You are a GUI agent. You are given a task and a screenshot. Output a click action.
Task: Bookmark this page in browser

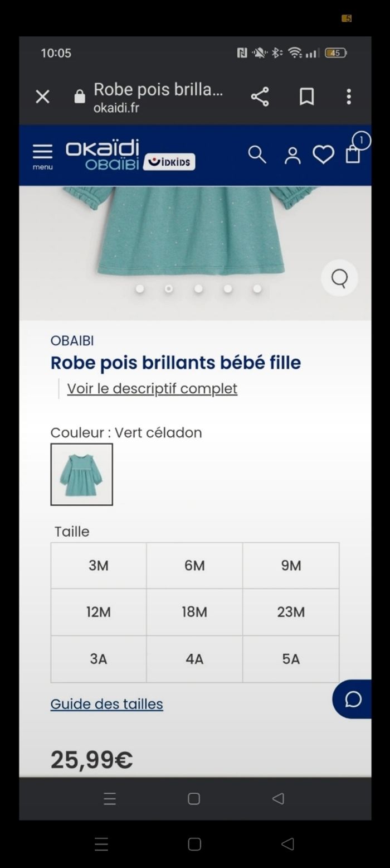(306, 97)
